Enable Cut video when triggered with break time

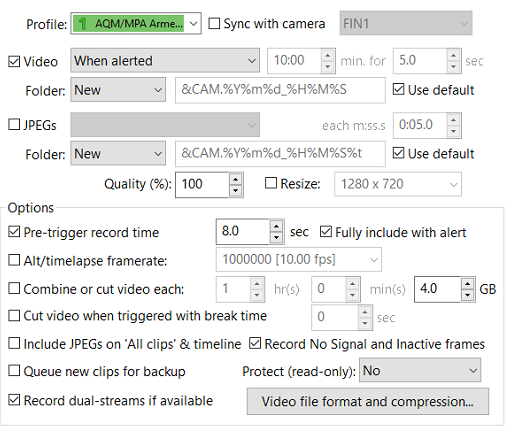(14, 316)
